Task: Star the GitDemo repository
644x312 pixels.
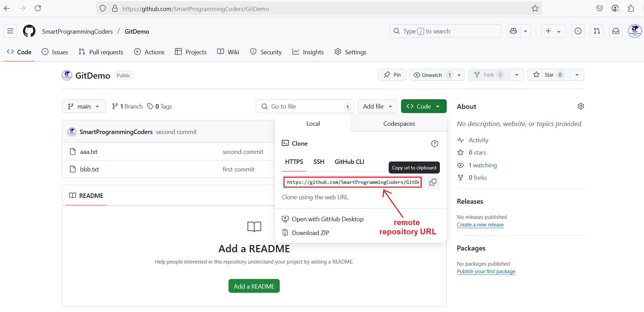Action: (x=549, y=75)
